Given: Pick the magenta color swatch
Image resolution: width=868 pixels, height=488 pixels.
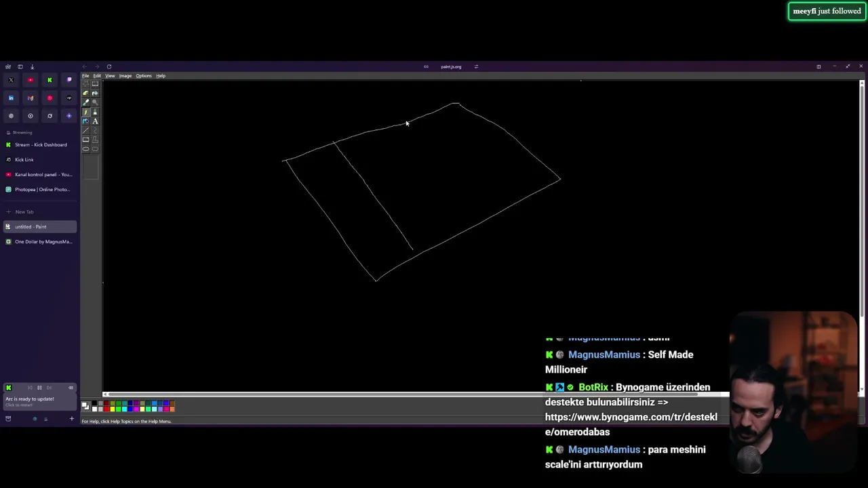Looking at the screenshot, I should (136, 409).
